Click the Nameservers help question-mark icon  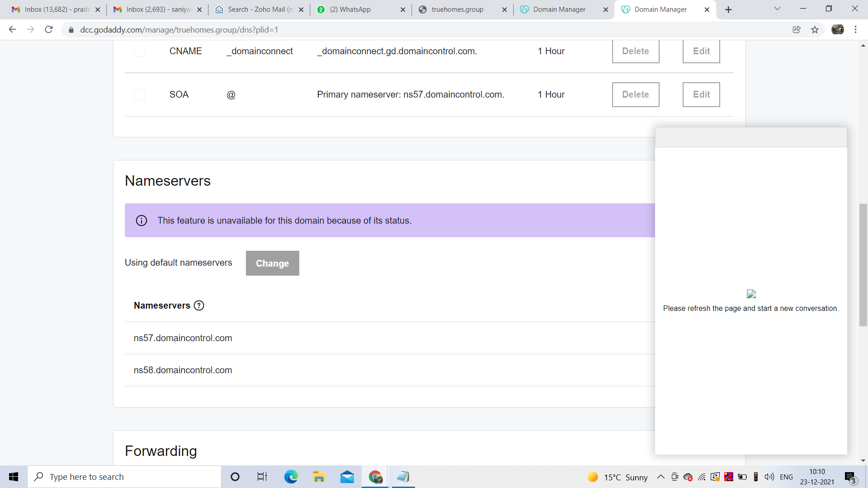coord(199,305)
